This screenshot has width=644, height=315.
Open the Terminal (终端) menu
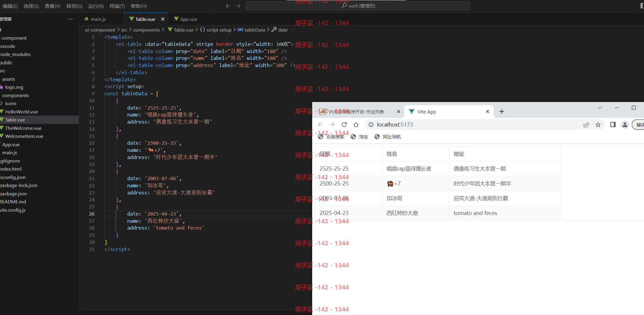click(117, 6)
